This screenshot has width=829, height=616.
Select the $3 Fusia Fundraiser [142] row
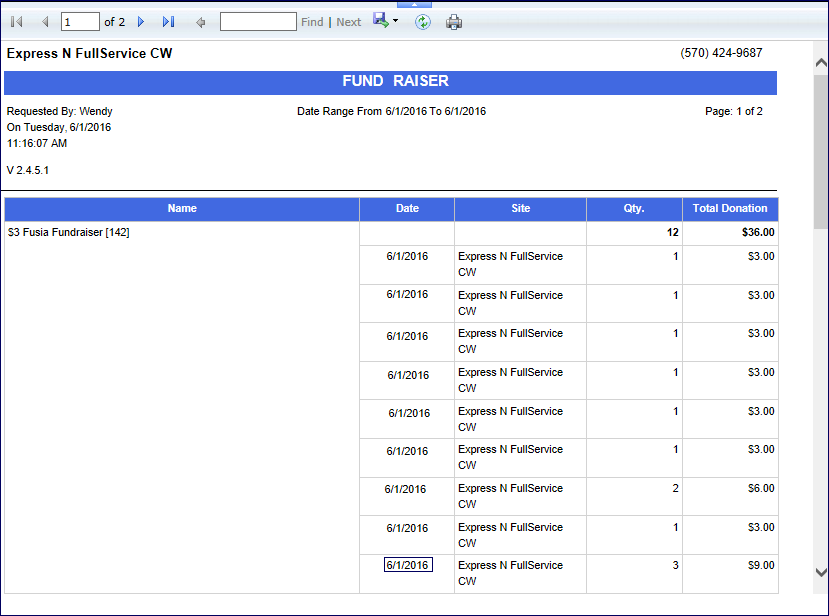[68, 233]
